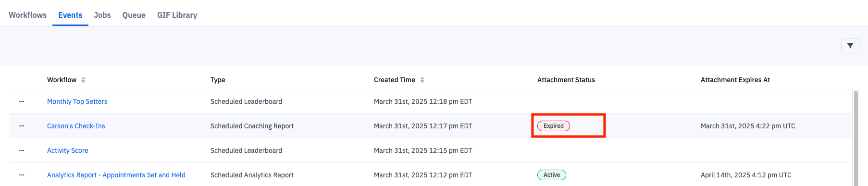
Task: Open row options for Activity Score
Action: tap(22, 150)
